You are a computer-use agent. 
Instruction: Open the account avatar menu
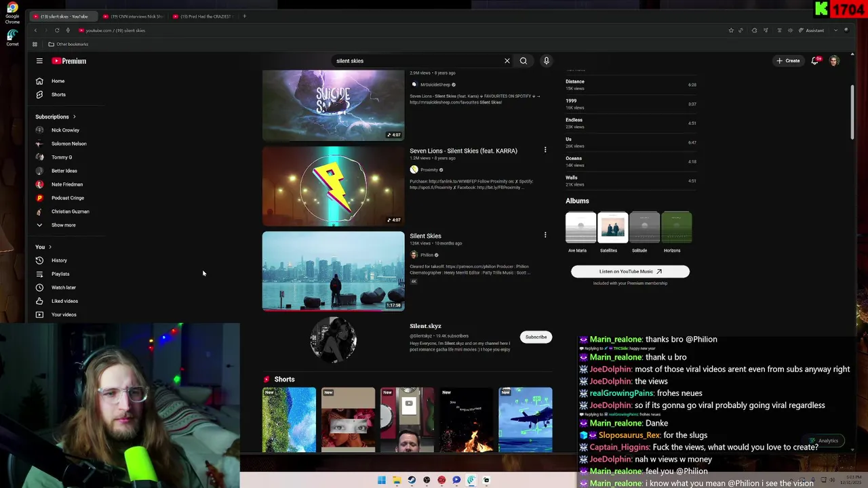click(834, 61)
